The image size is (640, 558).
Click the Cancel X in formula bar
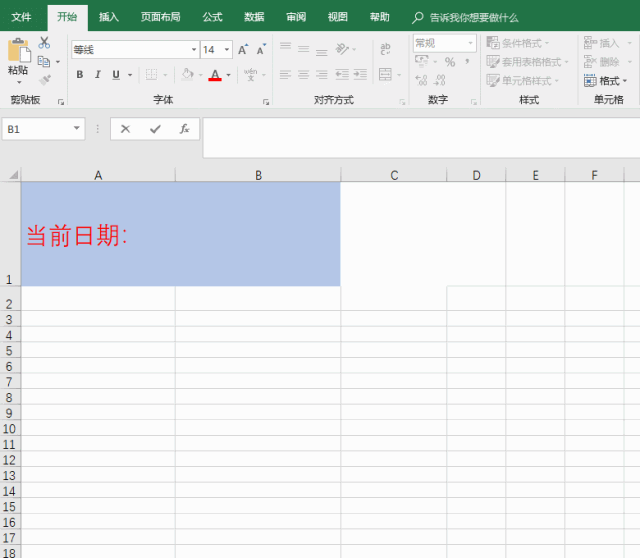125,129
